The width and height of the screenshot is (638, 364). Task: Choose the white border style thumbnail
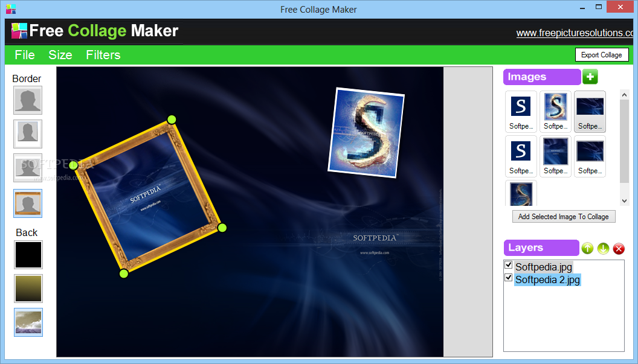28,134
